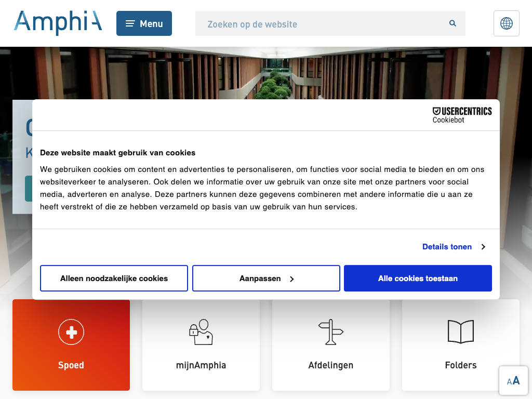Screen dimensions: 532x399
Task: Click the person-with-lock icon above mijnAmphia
Action: (201, 332)
